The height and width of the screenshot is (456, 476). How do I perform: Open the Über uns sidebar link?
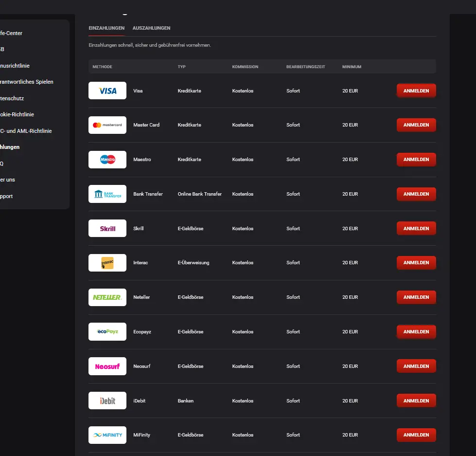pyautogui.click(x=8, y=180)
